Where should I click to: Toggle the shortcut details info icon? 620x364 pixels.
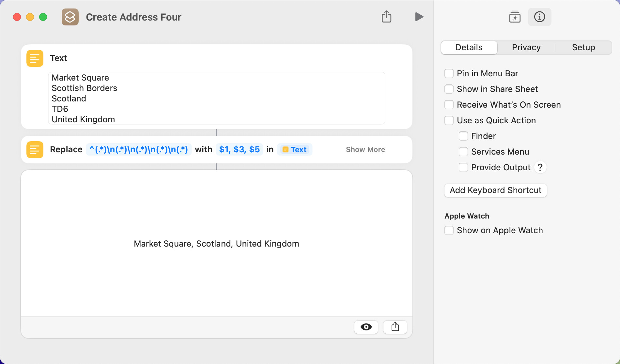(539, 17)
